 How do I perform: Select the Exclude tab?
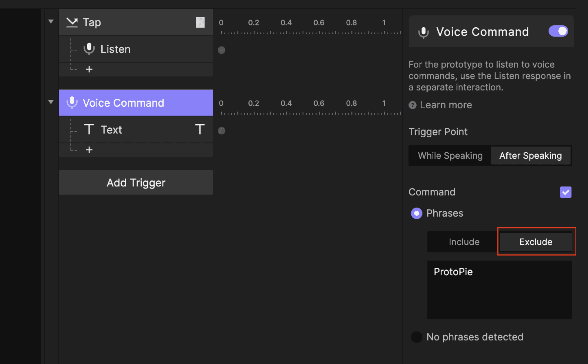[536, 242]
